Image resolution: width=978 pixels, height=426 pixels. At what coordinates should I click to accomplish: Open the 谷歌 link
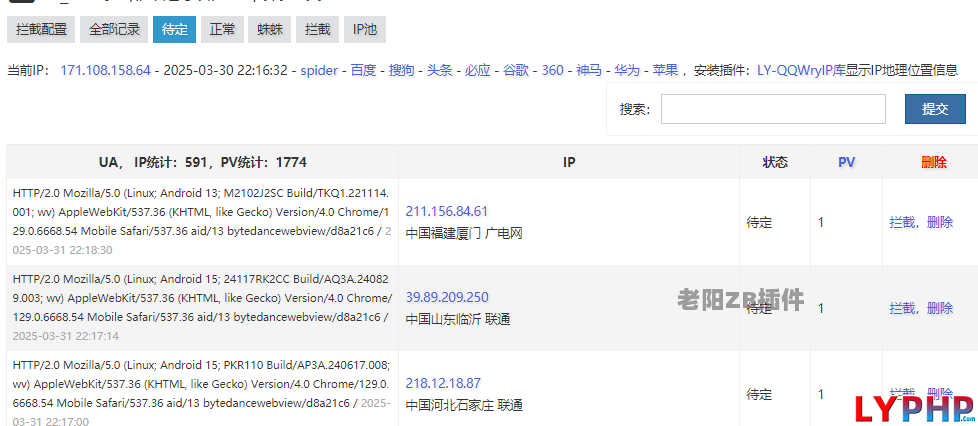point(516,70)
